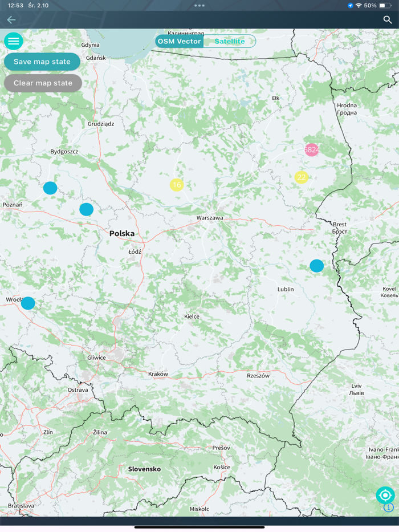Tap the Gdańsk city label
399x532 pixels.
point(96,58)
